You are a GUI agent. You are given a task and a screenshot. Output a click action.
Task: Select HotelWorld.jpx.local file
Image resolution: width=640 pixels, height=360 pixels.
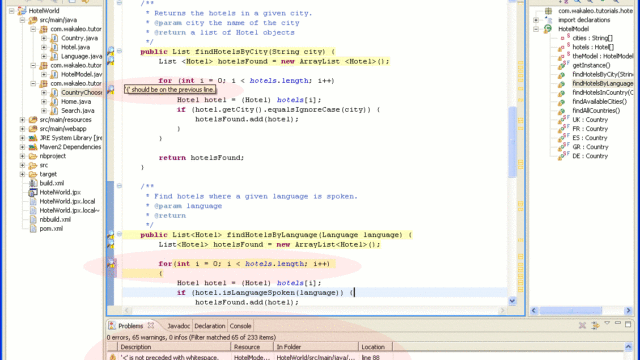(x=67, y=201)
